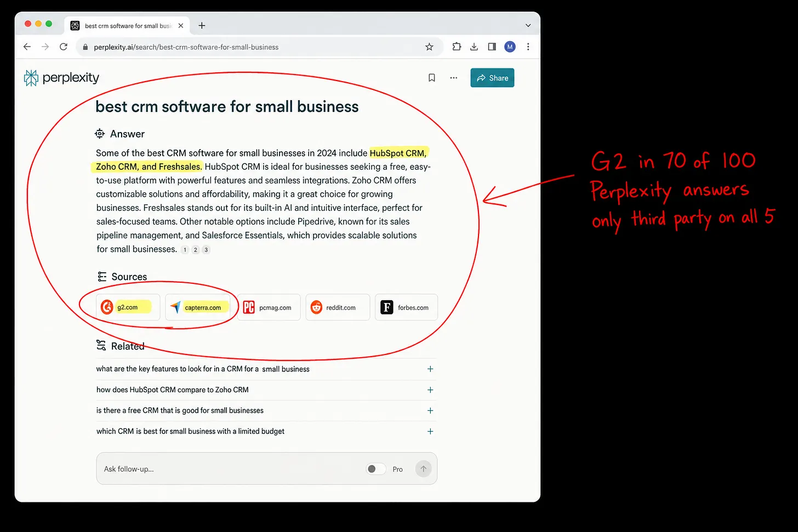The height and width of the screenshot is (532, 798).
Task: Click the Sources section icon
Action: (x=102, y=277)
